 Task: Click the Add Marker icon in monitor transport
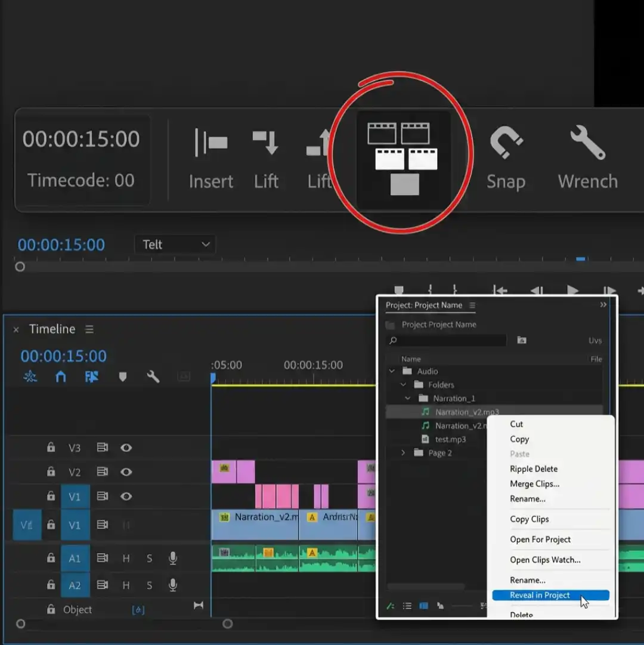[399, 290]
